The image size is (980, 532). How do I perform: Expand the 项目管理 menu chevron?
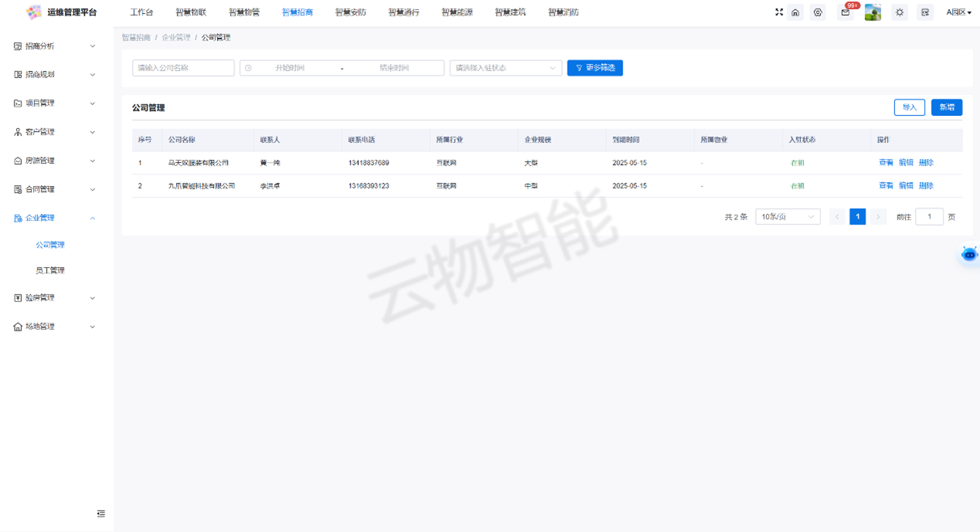click(93, 103)
